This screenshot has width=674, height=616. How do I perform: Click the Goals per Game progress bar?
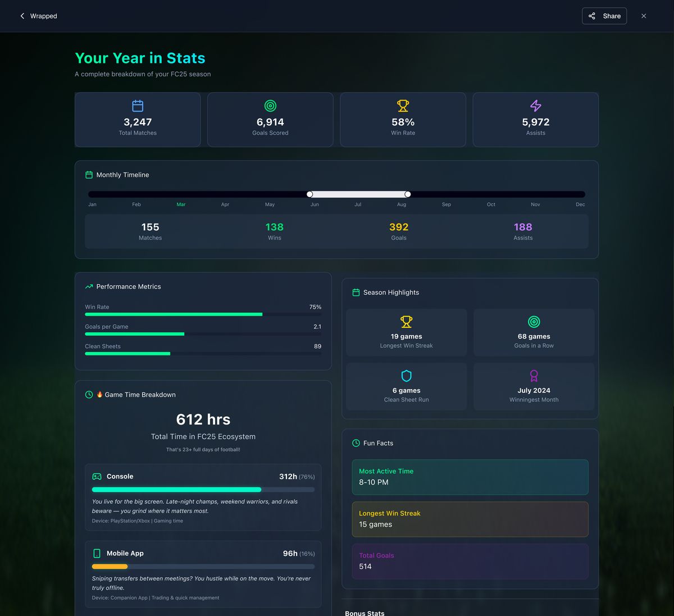click(203, 334)
